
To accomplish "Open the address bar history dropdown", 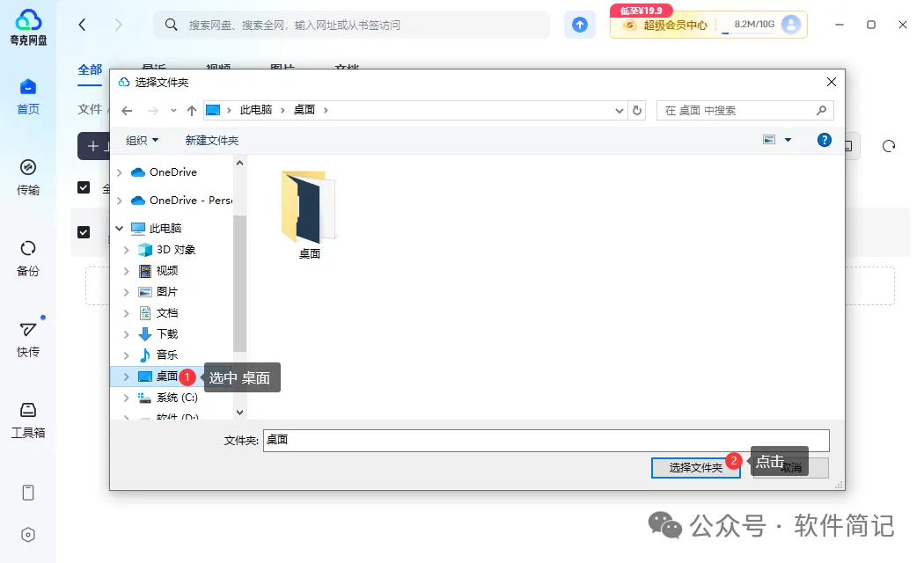I will (619, 110).
